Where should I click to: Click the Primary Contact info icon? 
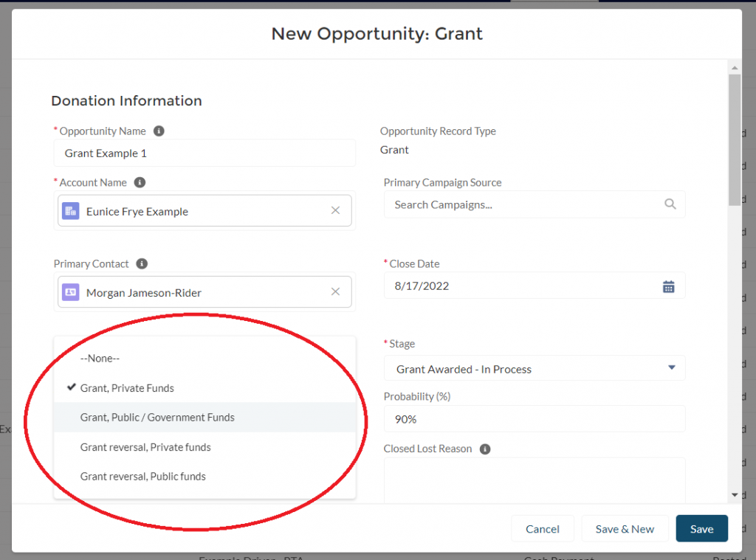tap(142, 264)
